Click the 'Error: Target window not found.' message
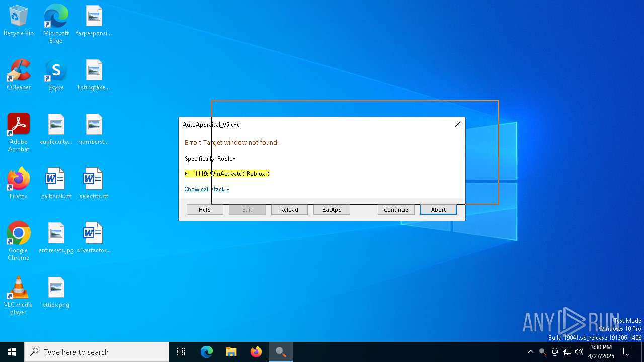Screen dimensions: 644x362 tap(231, 143)
